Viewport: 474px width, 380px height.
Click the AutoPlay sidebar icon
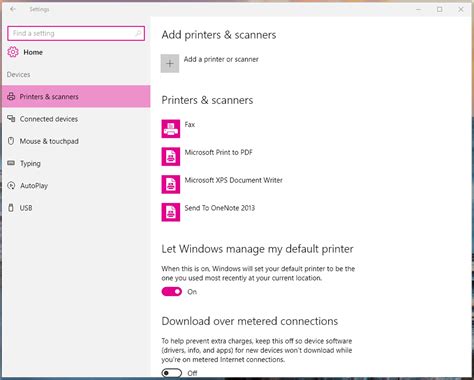[11, 186]
